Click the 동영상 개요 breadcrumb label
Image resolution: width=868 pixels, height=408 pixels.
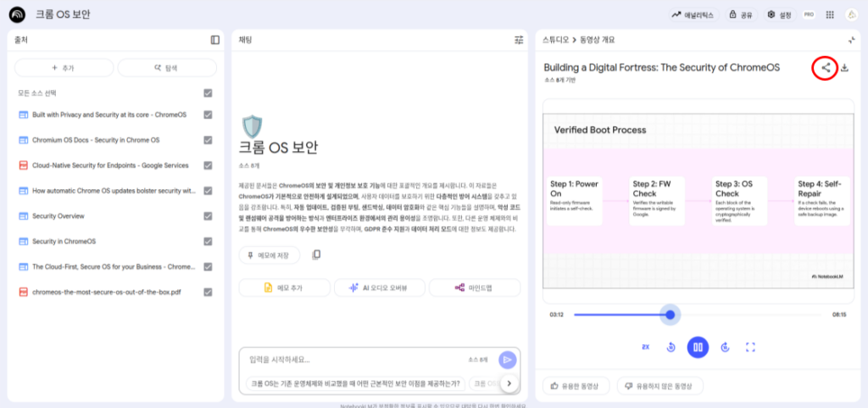point(598,40)
